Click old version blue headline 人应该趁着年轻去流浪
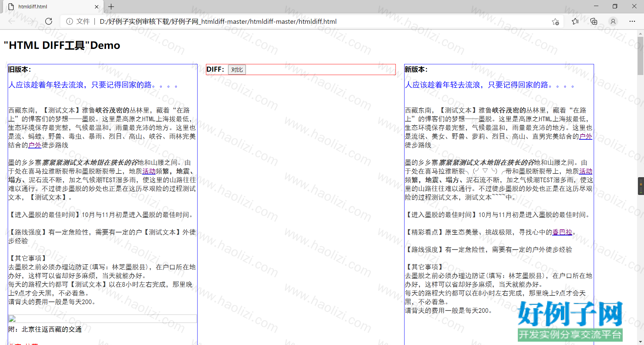This screenshot has width=644, height=345. 93,85
